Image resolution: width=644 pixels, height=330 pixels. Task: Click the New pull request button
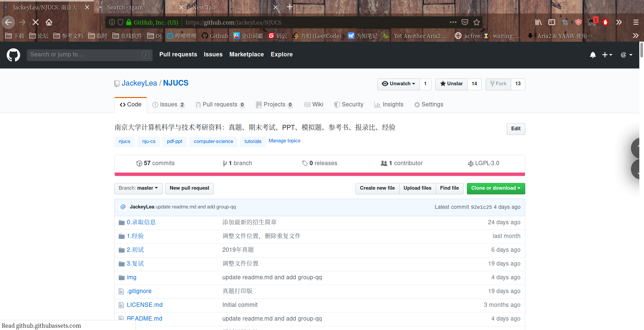point(189,188)
